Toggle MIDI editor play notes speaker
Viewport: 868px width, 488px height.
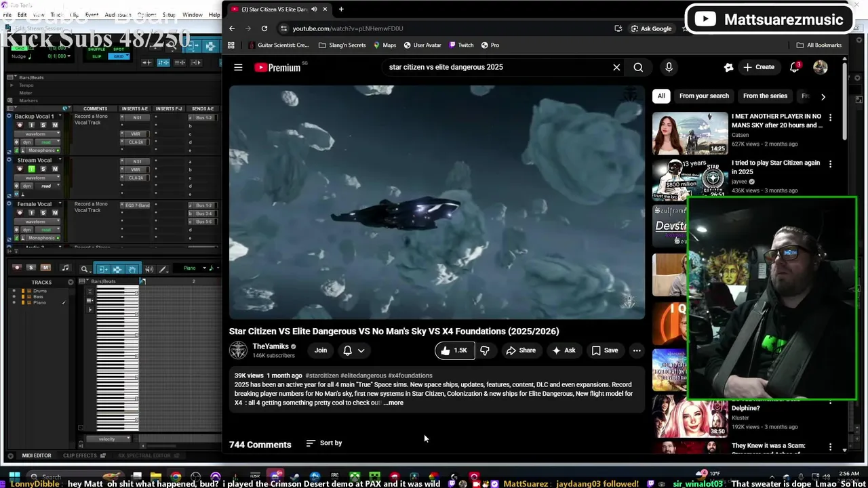click(149, 269)
